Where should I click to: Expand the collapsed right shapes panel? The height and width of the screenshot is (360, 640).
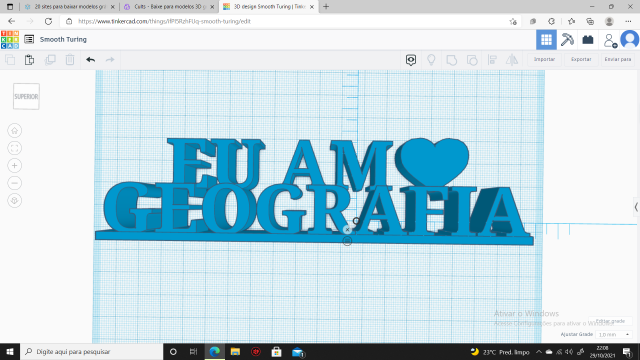coord(636,207)
